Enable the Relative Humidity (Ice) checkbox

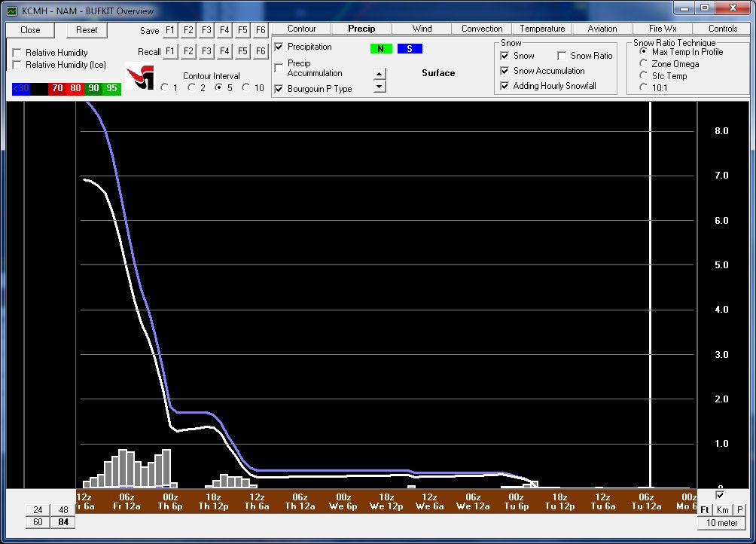click(x=17, y=65)
